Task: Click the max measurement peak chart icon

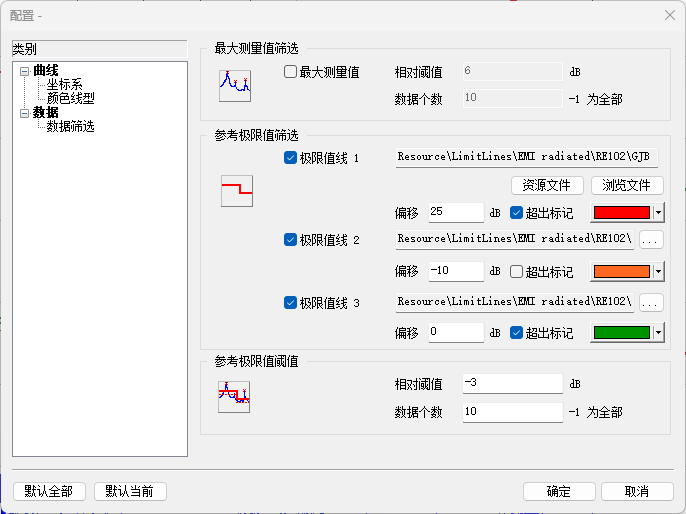Action: click(234, 86)
